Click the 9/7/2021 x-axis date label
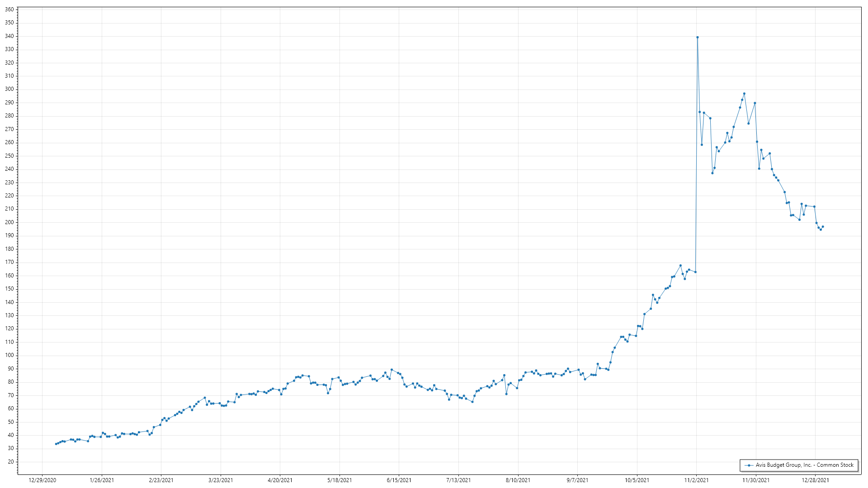Screen dimensions: 868x488 pos(577,480)
